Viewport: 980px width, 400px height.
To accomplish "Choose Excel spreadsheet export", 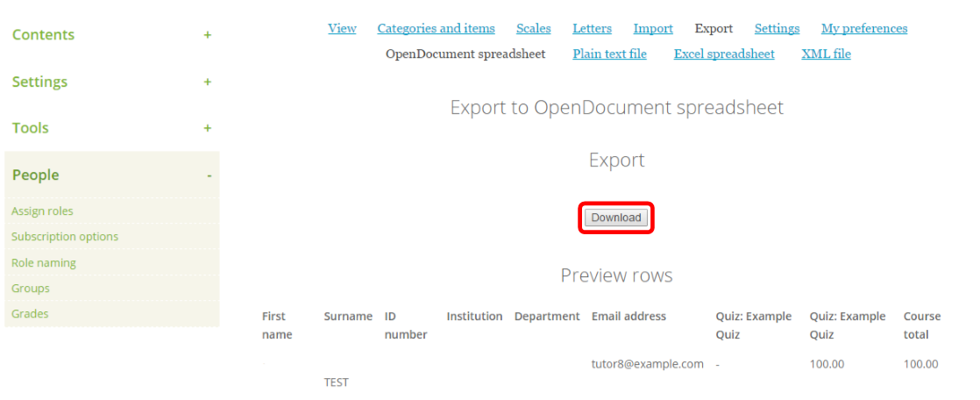I will (x=724, y=54).
